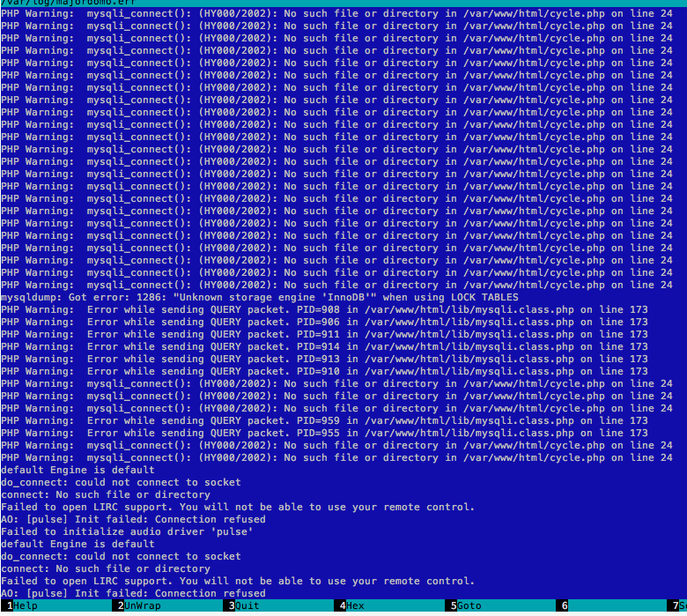Click the 1Help function key button
Screen dimensions: 687x616
point(56,605)
